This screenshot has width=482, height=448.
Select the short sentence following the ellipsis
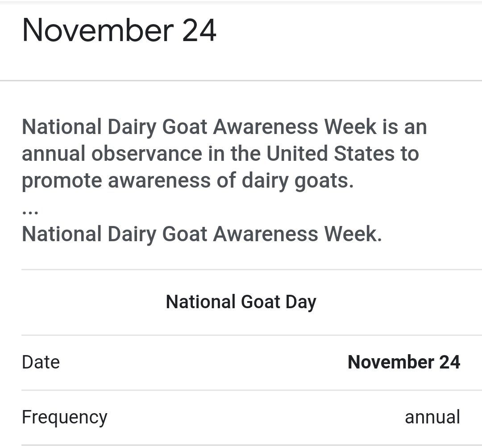pos(202,234)
